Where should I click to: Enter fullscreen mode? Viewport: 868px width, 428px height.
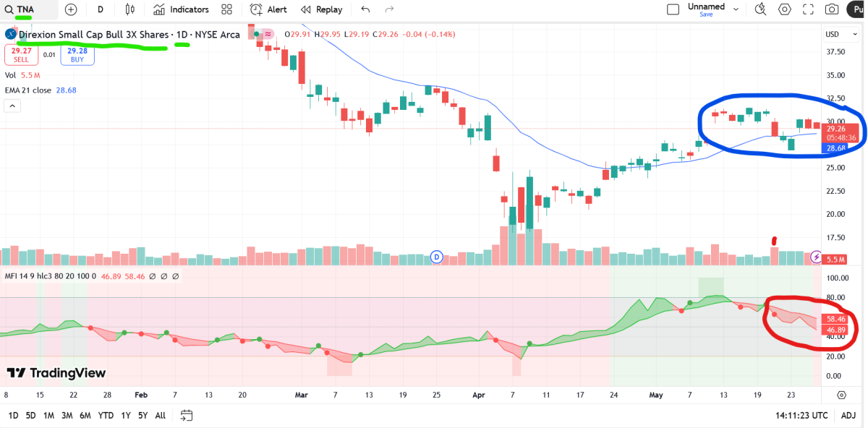point(809,9)
